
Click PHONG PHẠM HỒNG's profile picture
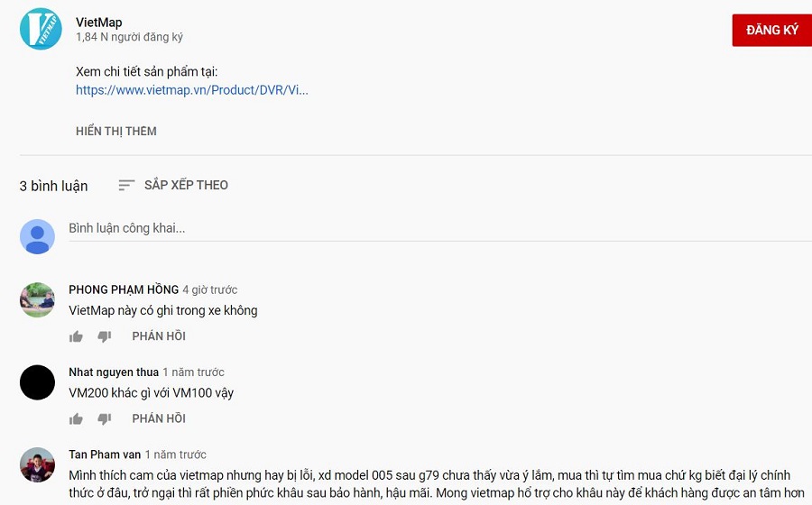coord(37,300)
